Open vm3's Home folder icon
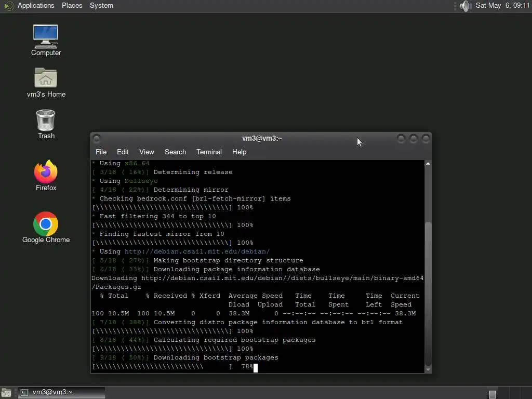Image resolution: width=532 pixels, height=399 pixels. [46, 83]
